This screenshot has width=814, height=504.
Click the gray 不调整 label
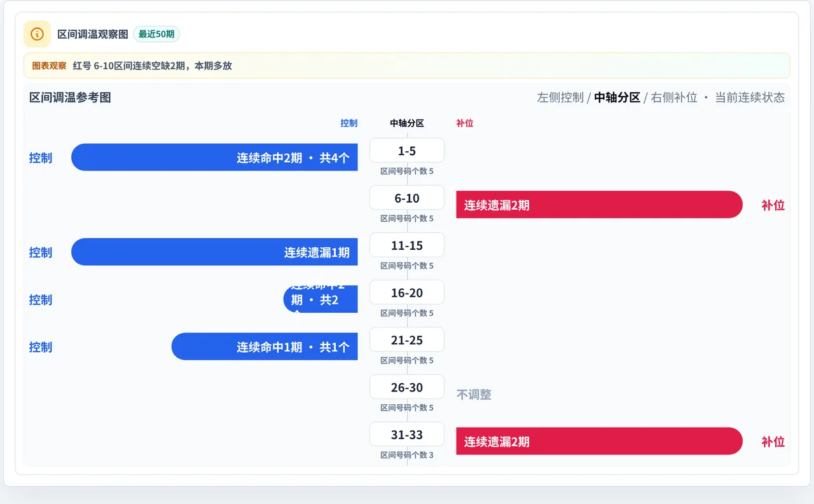(x=474, y=395)
